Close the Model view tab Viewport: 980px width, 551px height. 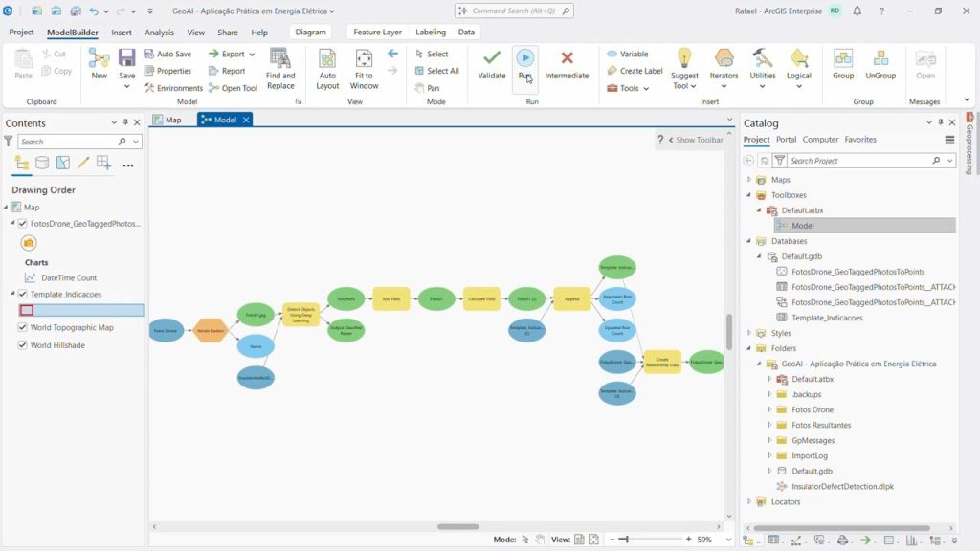pos(246,120)
